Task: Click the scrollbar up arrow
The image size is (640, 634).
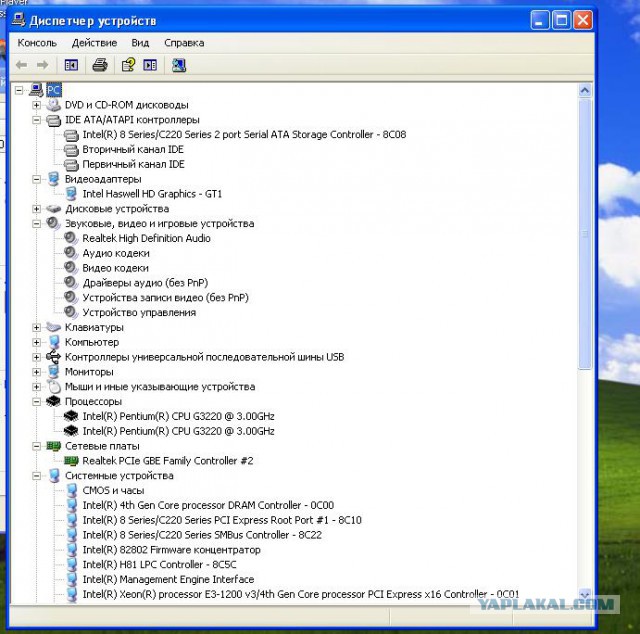Action: tap(585, 90)
